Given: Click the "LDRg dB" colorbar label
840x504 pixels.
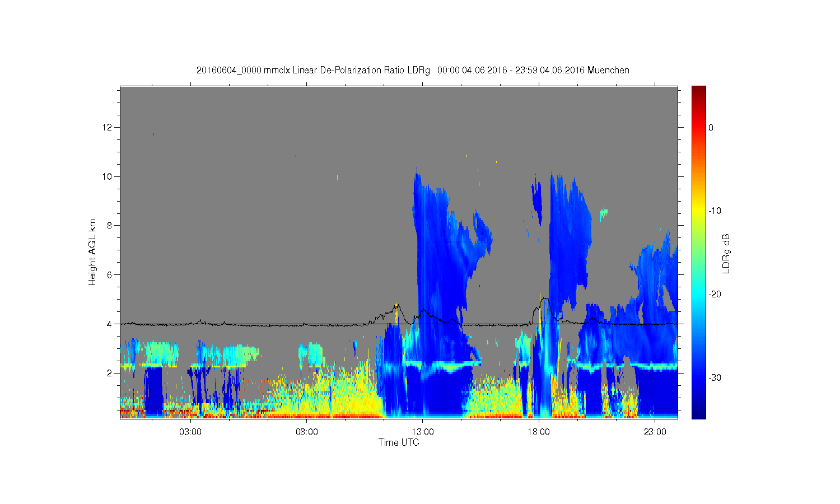Looking at the screenshot, I should [726, 253].
